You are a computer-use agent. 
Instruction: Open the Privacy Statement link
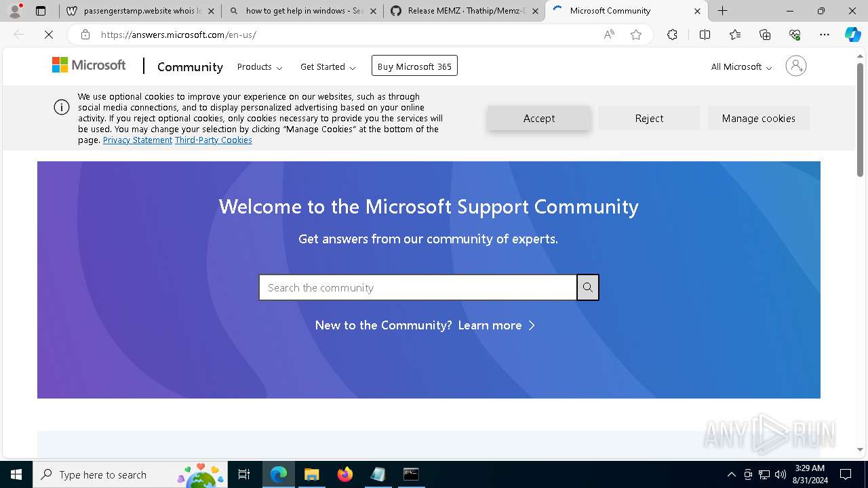[138, 140]
